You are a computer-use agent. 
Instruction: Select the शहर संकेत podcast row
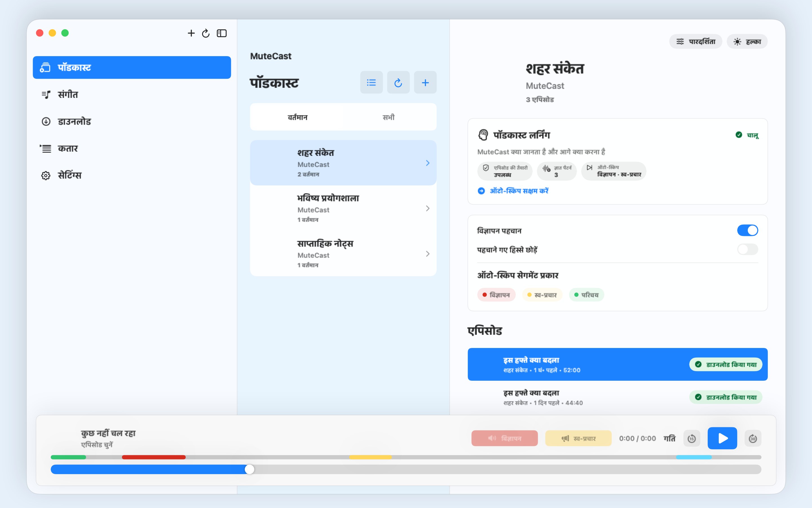coord(343,163)
